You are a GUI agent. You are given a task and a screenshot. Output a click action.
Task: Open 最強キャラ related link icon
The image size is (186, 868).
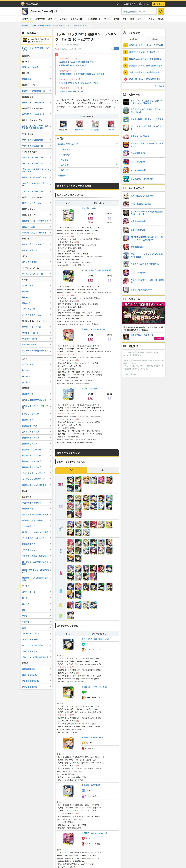pyautogui.click(x=63, y=124)
